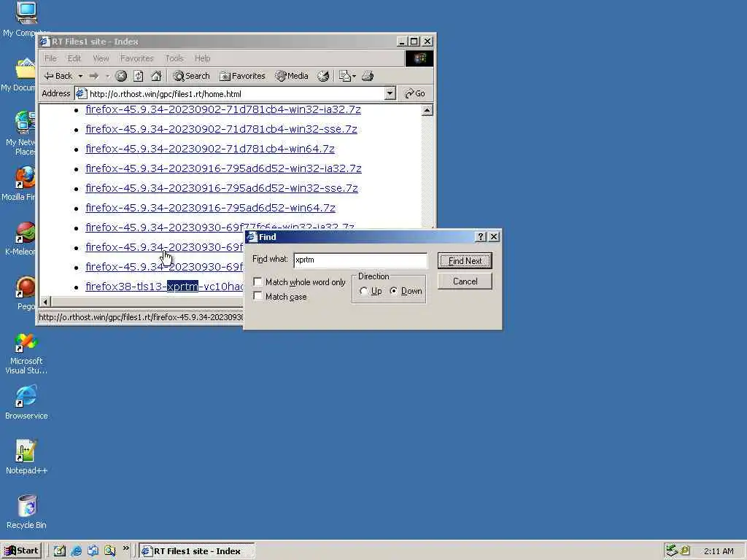
Task: Click the network tray icon
Action: pyautogui.click(x=672, y=551)
